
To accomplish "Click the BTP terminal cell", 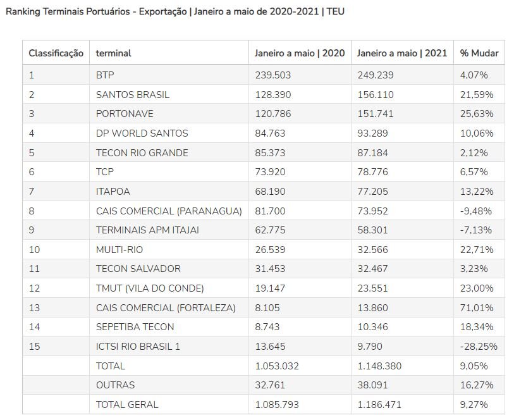I will 105,75.
